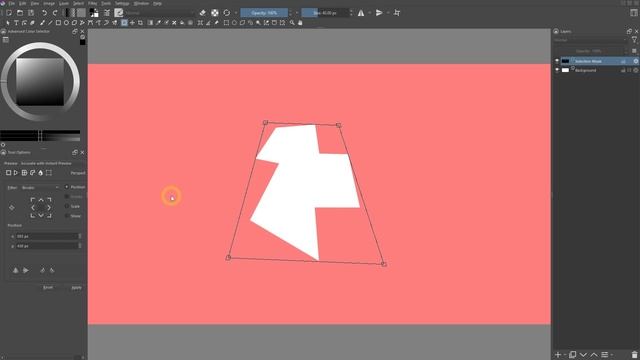
Task: Flip selection horizontally in Tool Options
Action: (x=16, y=270)
